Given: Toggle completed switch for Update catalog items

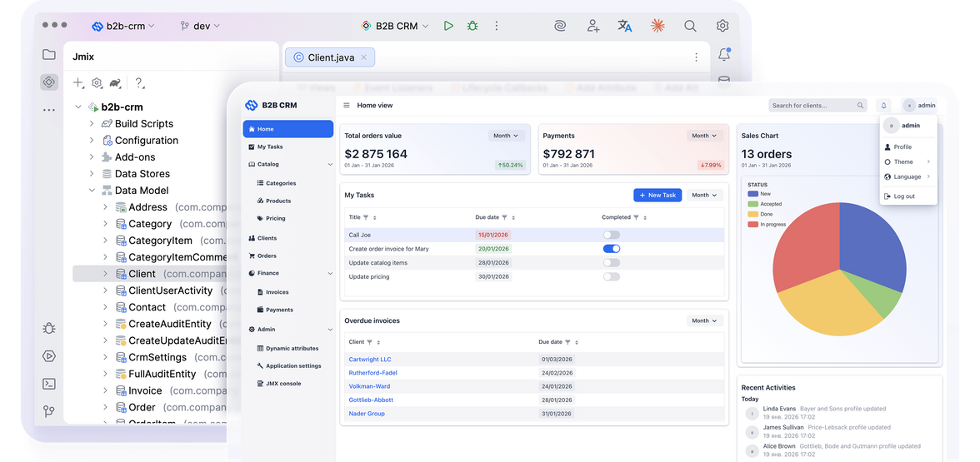Looking at the screenshot, I should click(611, 262).
